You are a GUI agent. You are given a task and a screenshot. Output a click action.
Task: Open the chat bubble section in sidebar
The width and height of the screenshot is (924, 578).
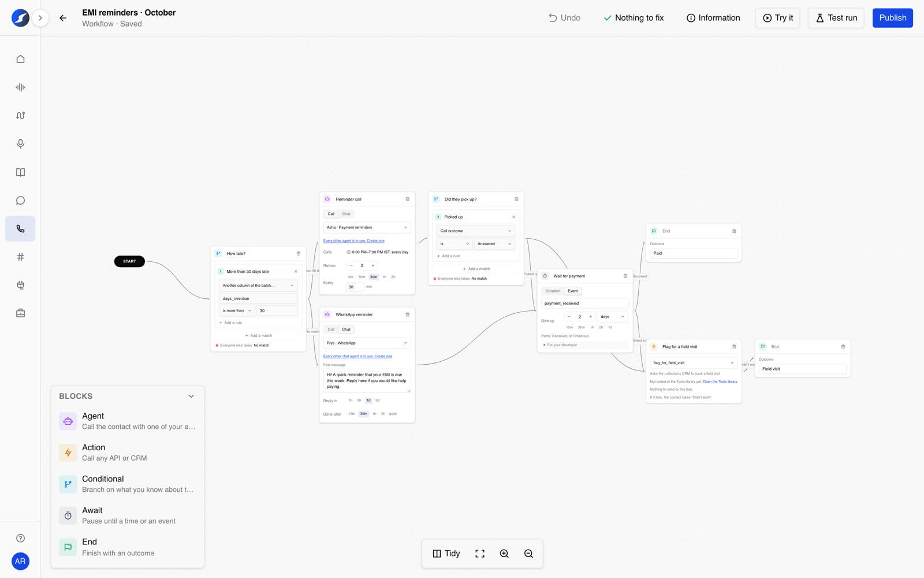[20, 201]
